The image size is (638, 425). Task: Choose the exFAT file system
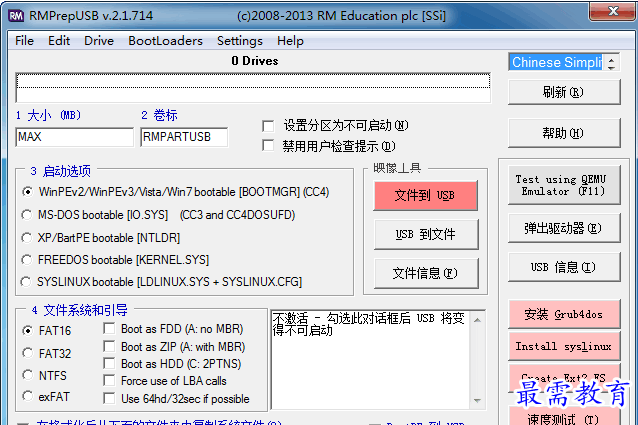[x=28, y=396]
